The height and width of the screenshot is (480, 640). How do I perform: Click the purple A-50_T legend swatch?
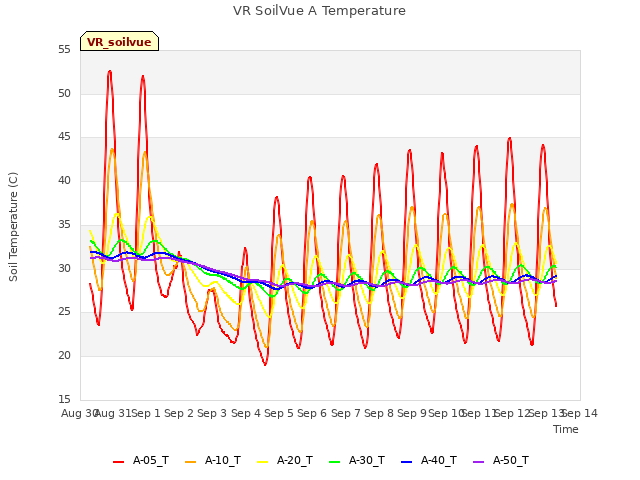(478, 462)
